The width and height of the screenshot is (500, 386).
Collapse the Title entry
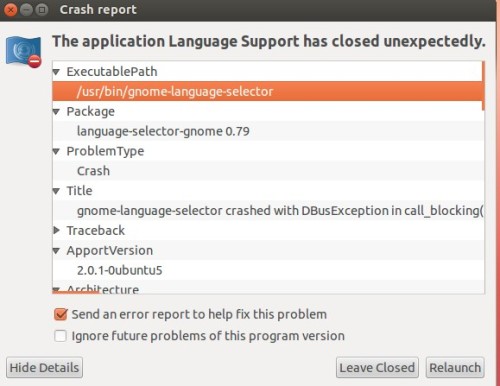click(x=56, y=191)
